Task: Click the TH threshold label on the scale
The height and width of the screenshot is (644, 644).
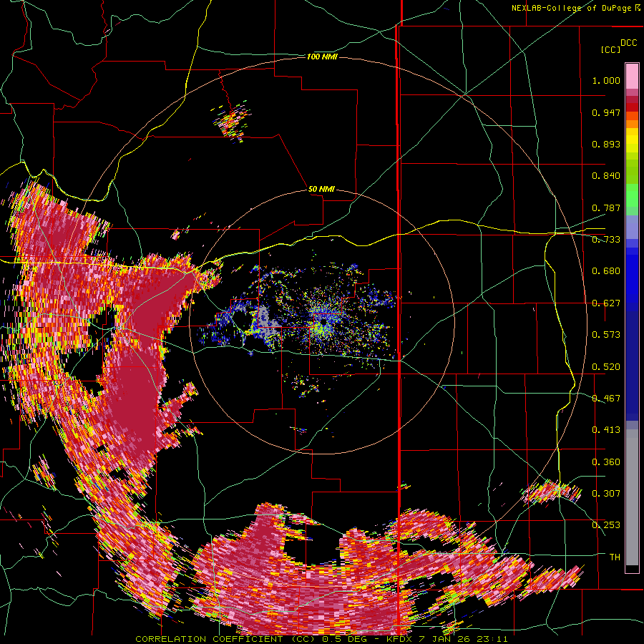Action: 615,557
